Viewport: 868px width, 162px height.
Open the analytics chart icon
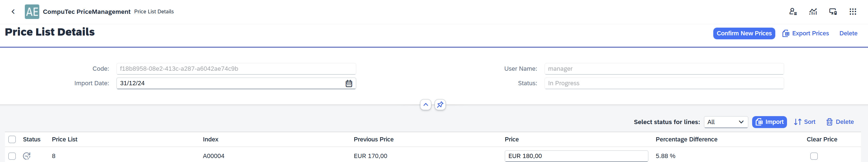point(813,12)
